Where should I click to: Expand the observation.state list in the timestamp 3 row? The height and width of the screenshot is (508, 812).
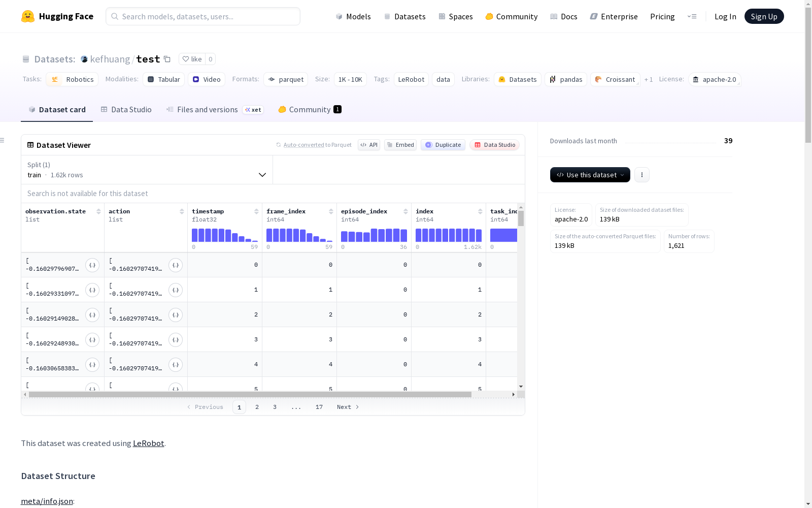[92, 340]
